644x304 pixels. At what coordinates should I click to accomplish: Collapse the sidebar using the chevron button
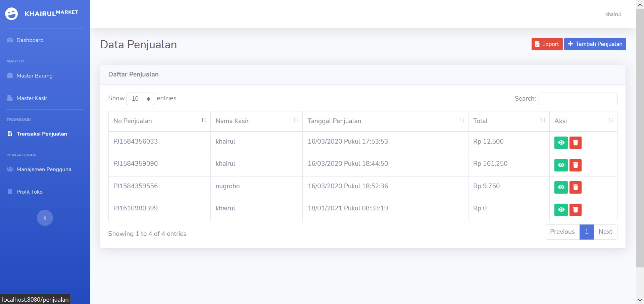(x=45, y=217)
